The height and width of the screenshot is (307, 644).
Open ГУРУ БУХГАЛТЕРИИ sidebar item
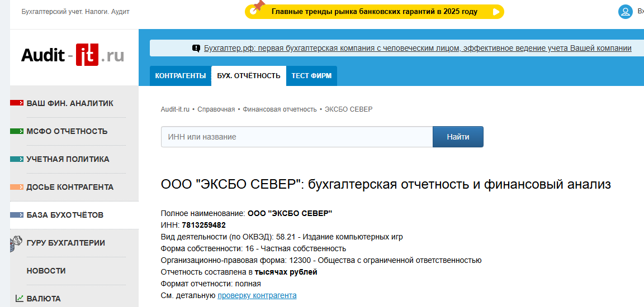[x=66, y=243]
